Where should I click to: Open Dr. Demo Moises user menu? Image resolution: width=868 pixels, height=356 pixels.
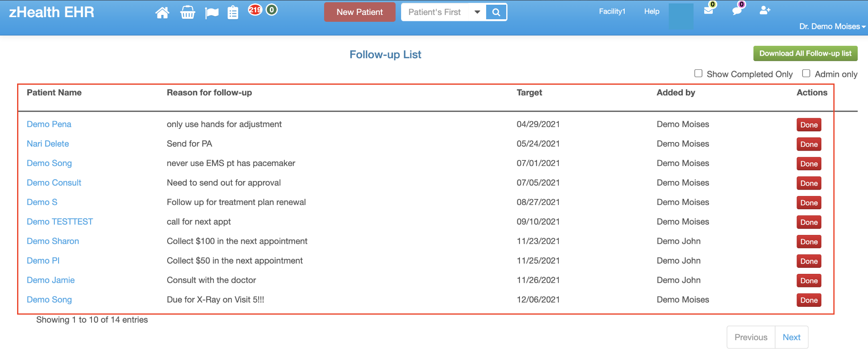point(832,27)
